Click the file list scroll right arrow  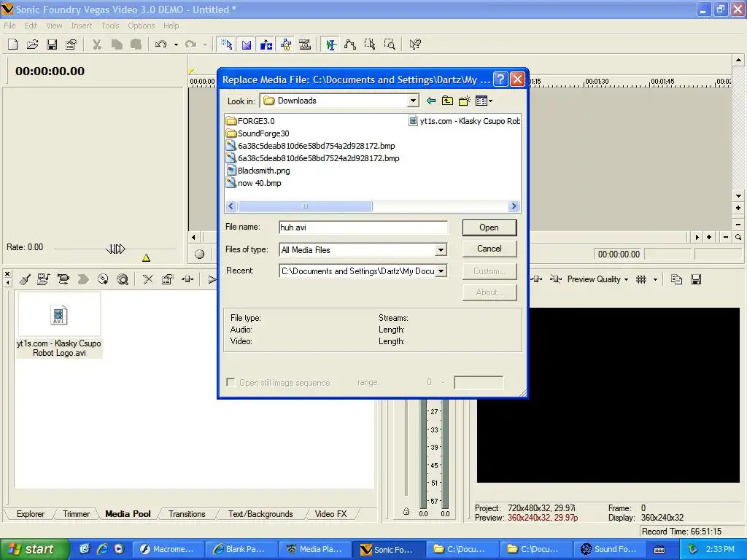pyautogui.click(x=514, y=206)
